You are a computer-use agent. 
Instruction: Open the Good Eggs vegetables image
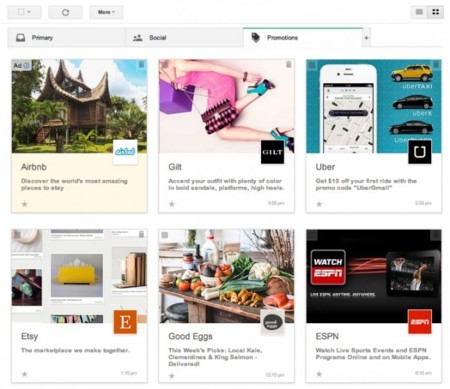point(227,276)
